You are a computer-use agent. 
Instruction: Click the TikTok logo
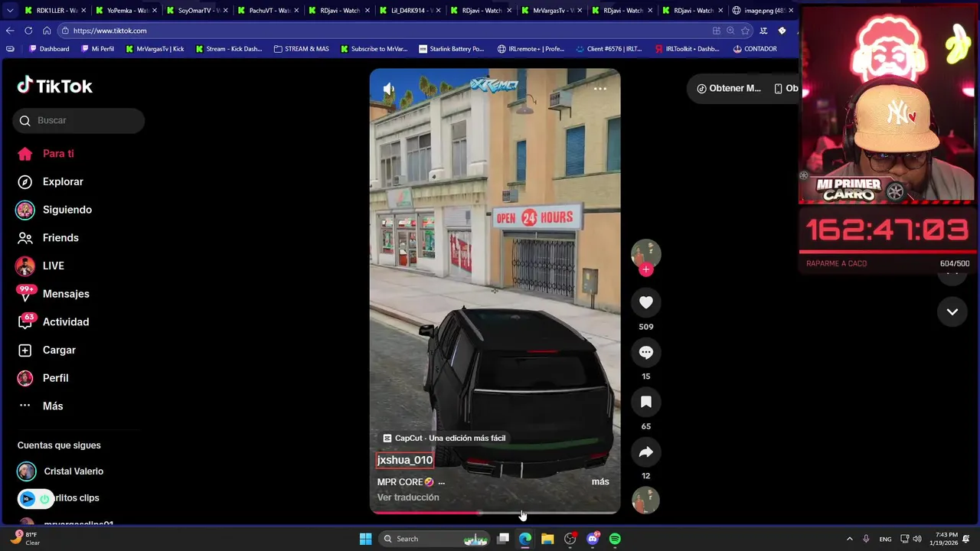point(54,86)
